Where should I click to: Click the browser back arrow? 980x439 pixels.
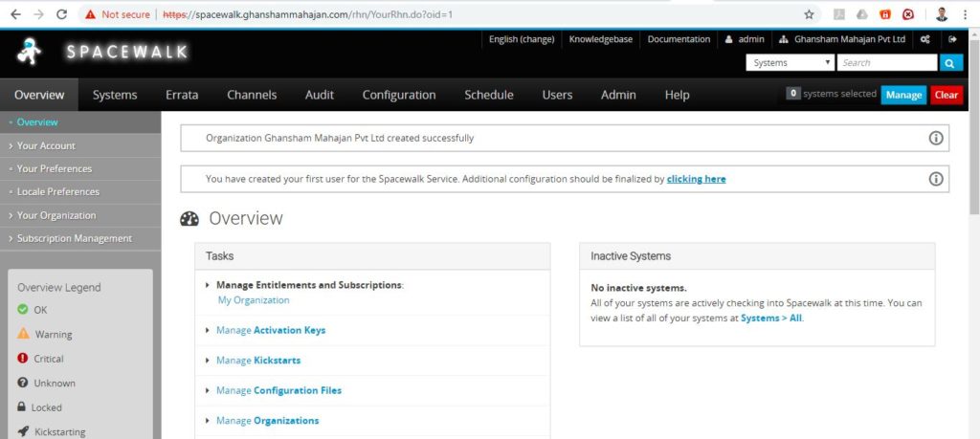(x=15, y=14)
